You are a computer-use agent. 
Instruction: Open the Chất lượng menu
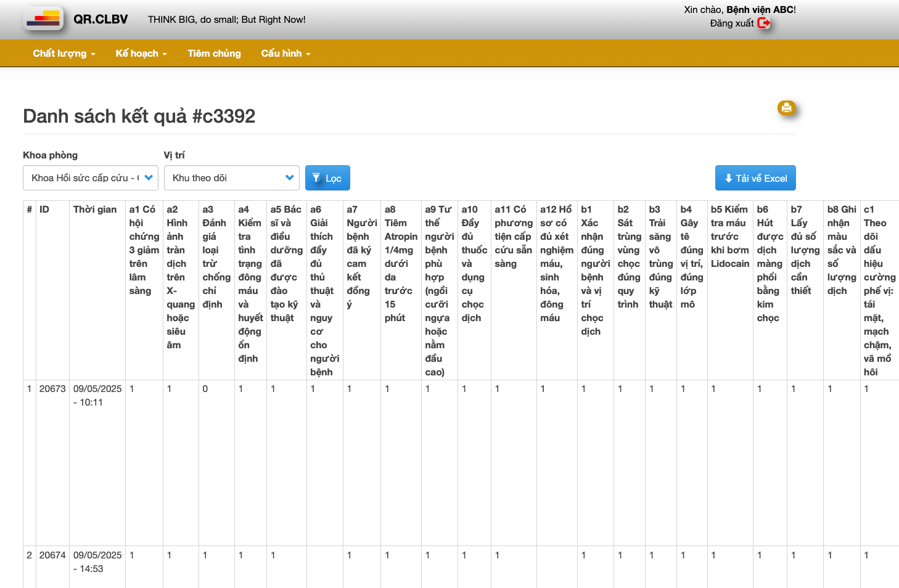(64, 54)
